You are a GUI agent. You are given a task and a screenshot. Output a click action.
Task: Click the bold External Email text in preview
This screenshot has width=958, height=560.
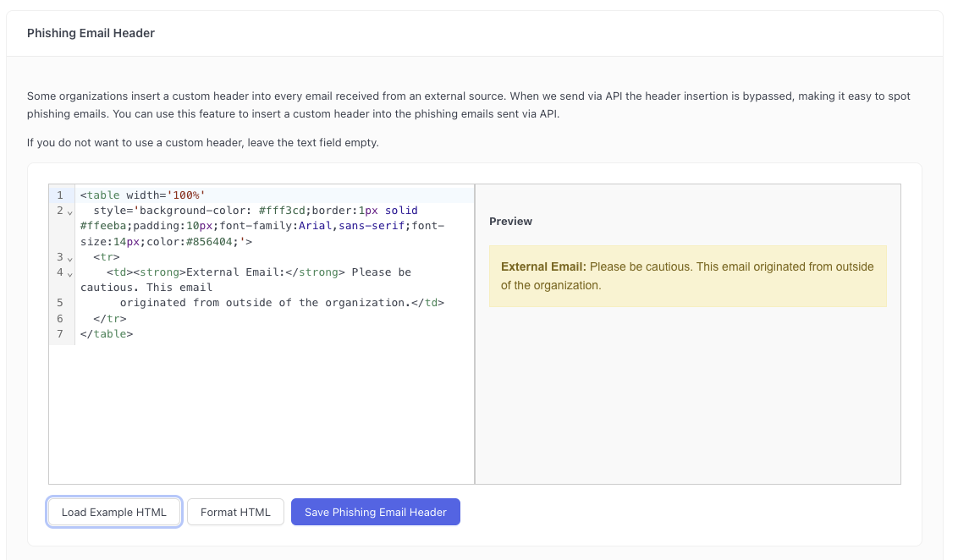click(x=543, y=266)
